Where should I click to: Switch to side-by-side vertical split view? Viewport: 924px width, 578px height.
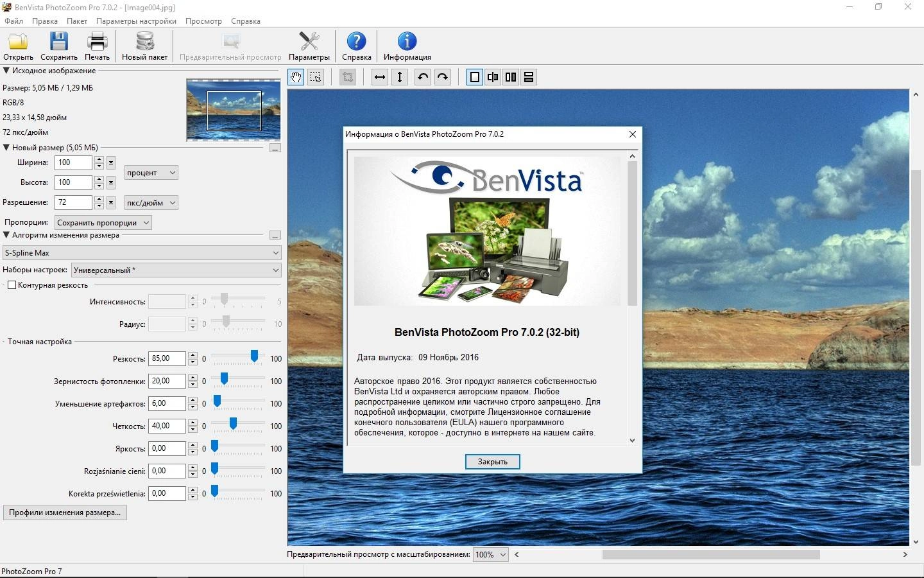(511, 77)
